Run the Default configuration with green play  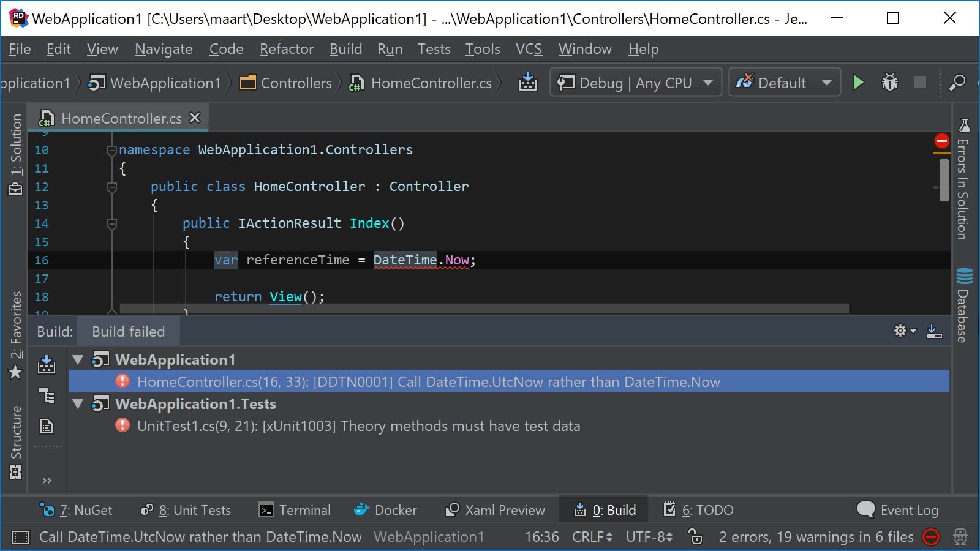pyautogui.click(x=858, y=82)
